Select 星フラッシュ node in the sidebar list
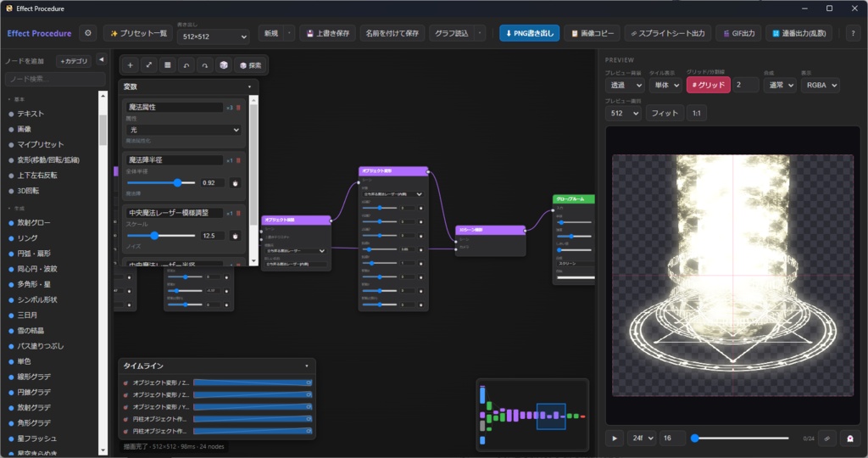This screenshot has width=868, height=458. pyautogui.click(x=36, y=438)
